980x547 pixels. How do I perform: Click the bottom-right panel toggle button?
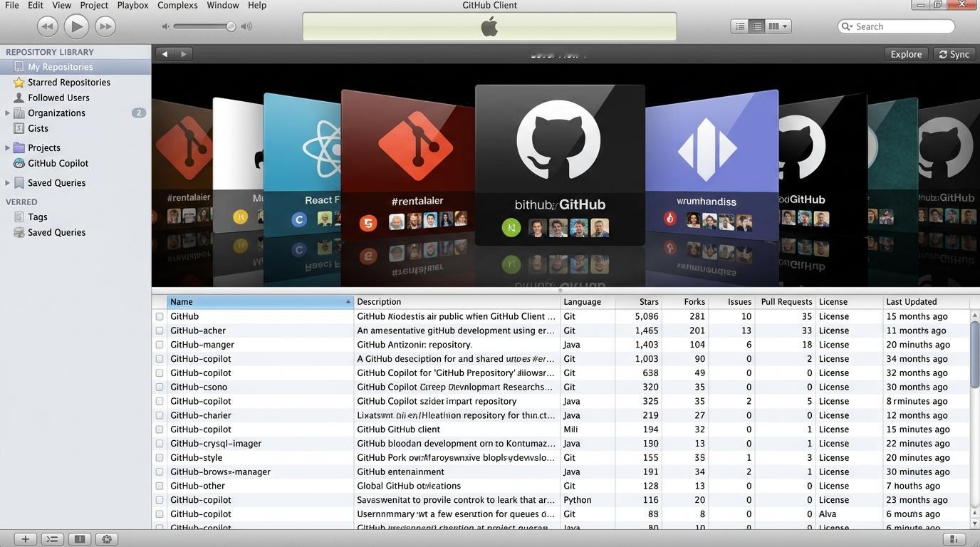coord(954,539)
